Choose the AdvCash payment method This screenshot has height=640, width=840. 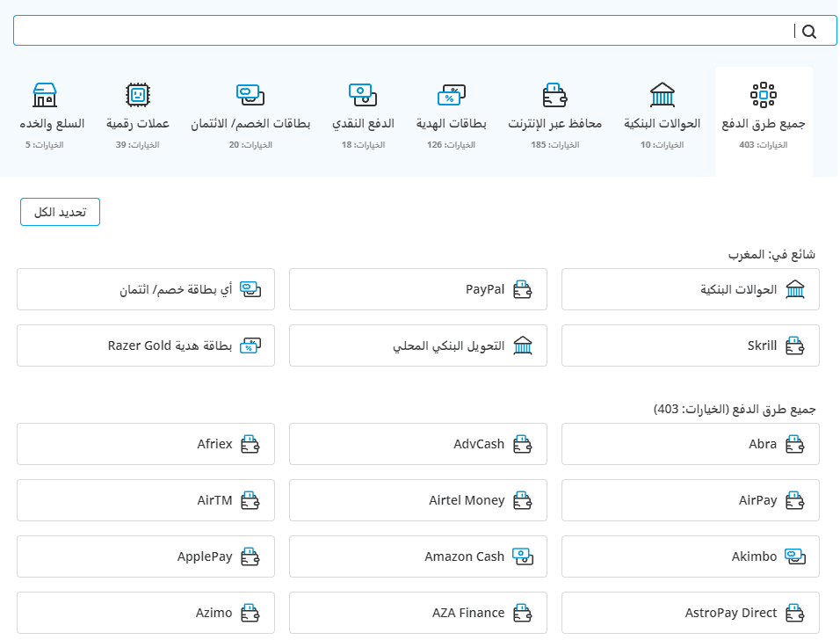[x=418, y=444]
